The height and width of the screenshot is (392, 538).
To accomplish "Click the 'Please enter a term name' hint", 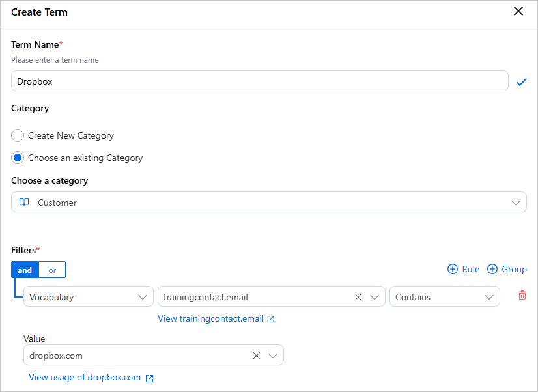I will coord(55,60).
